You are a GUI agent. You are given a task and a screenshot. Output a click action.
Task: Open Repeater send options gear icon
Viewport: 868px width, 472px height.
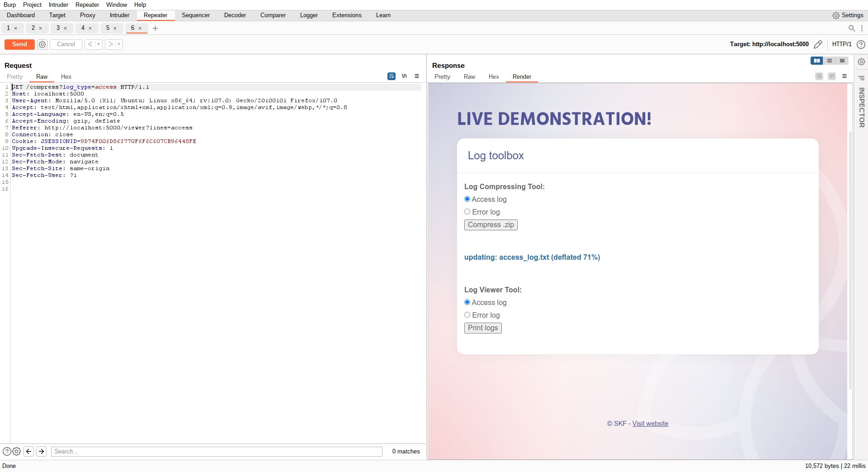pos(42,44)
